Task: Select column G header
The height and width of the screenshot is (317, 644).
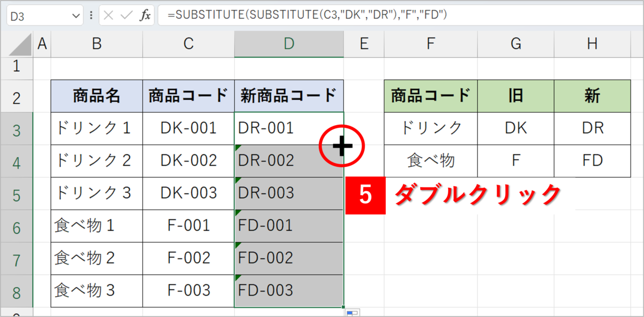Action: click(x=516, y=45)
